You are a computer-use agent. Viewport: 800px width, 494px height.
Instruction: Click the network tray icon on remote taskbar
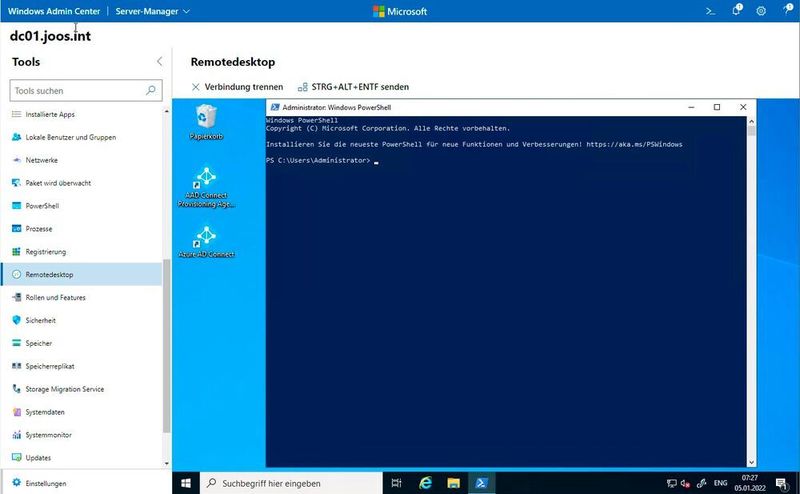pos(671,483)
